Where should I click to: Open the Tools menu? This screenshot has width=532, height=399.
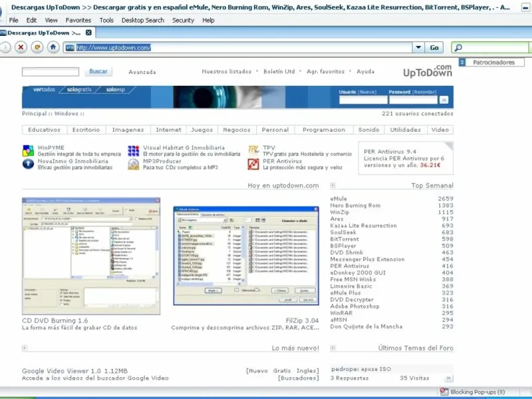[106, 21]
